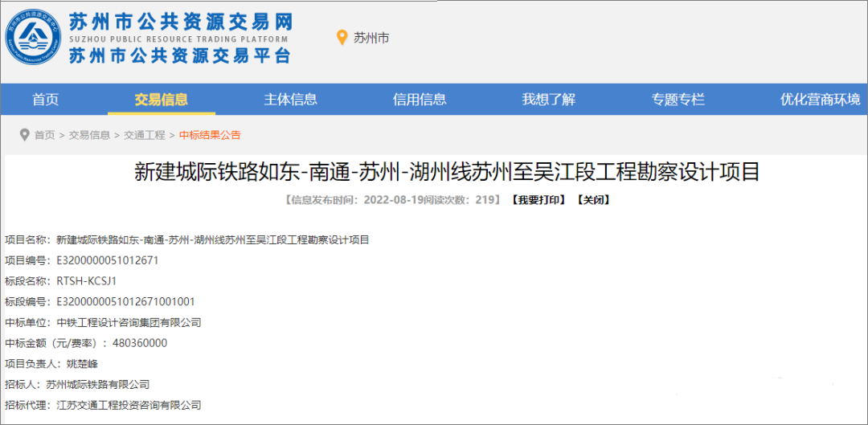Viewport: 868px width, 425px height.
Task: Open the 信用信息 navigation tab
Action: click(420, 100)
